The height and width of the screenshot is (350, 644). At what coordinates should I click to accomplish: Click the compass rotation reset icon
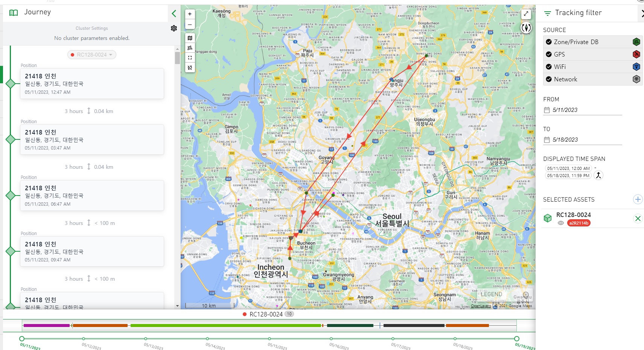(x=526, y=28)
